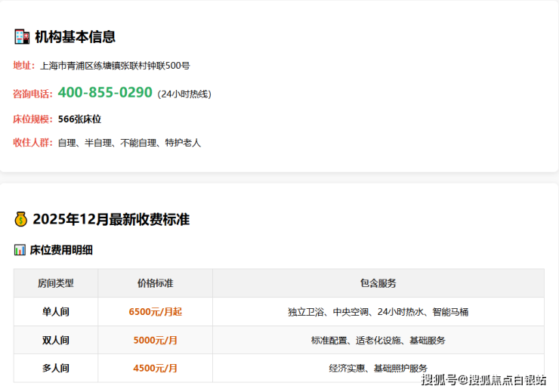The width and height of the screenshot is (559, 392).
Task: Select the 包含服务 column header
Action: [x=378, y=283]
